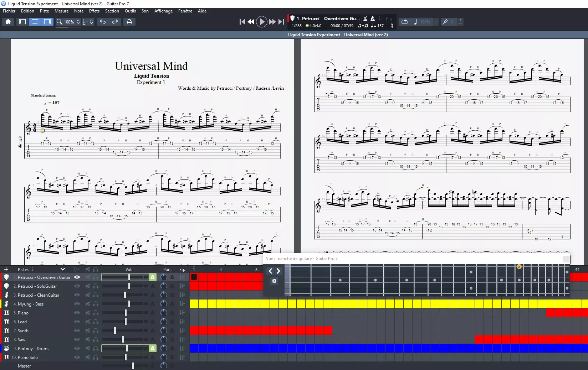
Task: Solo the Portnoy - Drums track
Action: click(96, 348)
